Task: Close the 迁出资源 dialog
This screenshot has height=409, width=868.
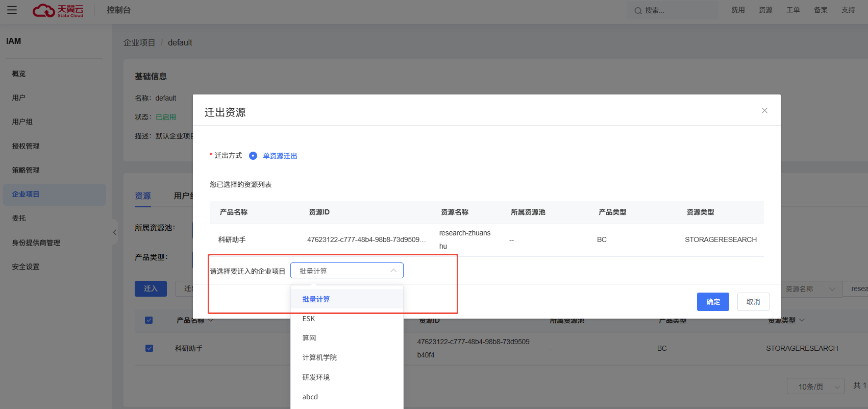Action: point(764,110)
